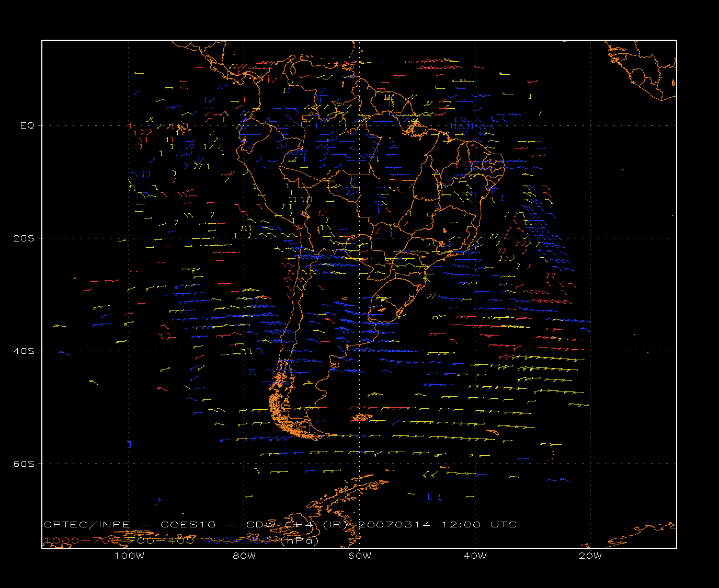This screenshot has height=588, width=719.
Task: Click the 20S latitude label
Action: click(x=24, y=238)
